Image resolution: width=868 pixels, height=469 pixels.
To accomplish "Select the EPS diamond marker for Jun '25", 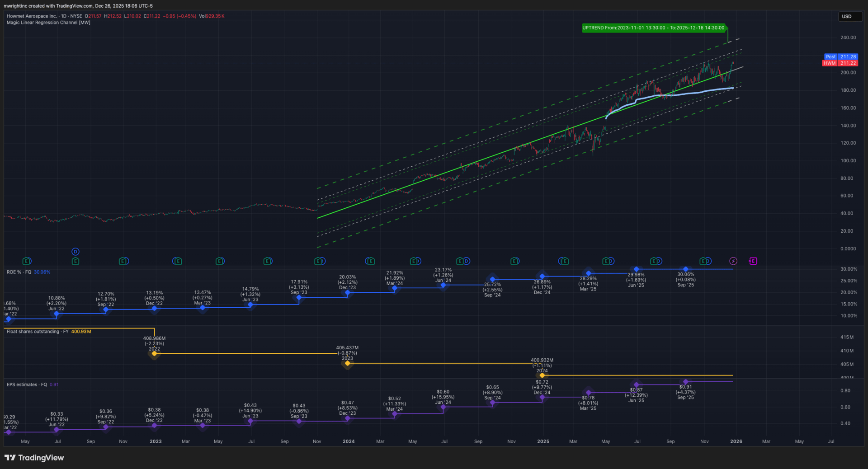I will coord(636,385).
